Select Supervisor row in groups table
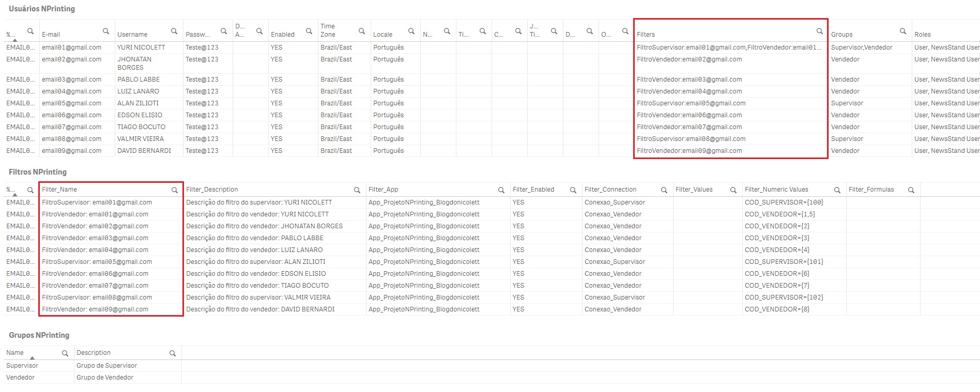This screenshot has height=392, width=980. (x=22, y=366)
